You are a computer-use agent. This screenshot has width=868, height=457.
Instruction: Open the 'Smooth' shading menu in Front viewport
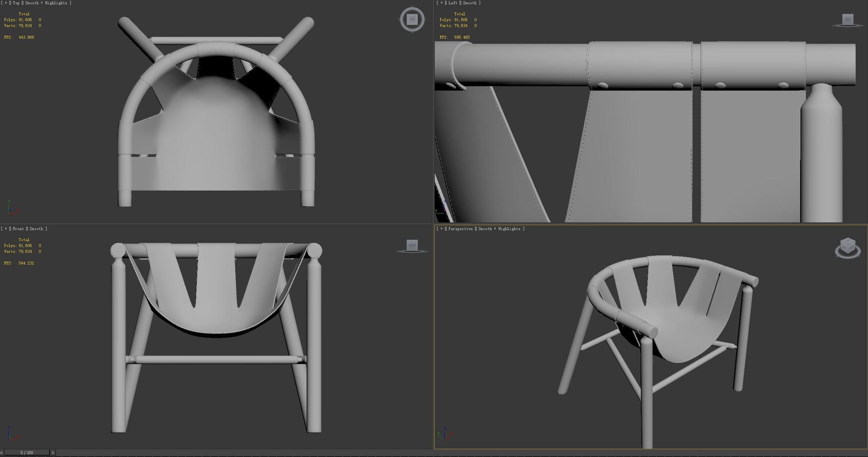pyautogui.click(x=37, y=229)
